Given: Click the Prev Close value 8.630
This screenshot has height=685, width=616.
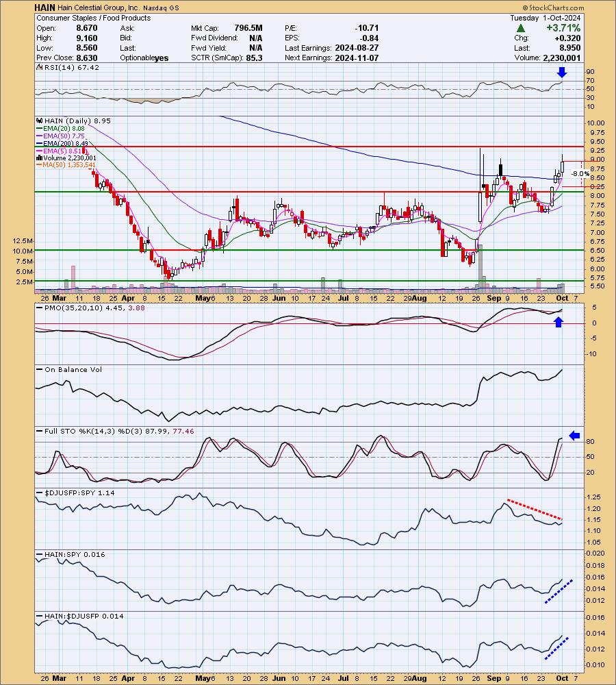Looking at the screenshot, I should pyautogui.click(x=87, y=58).
